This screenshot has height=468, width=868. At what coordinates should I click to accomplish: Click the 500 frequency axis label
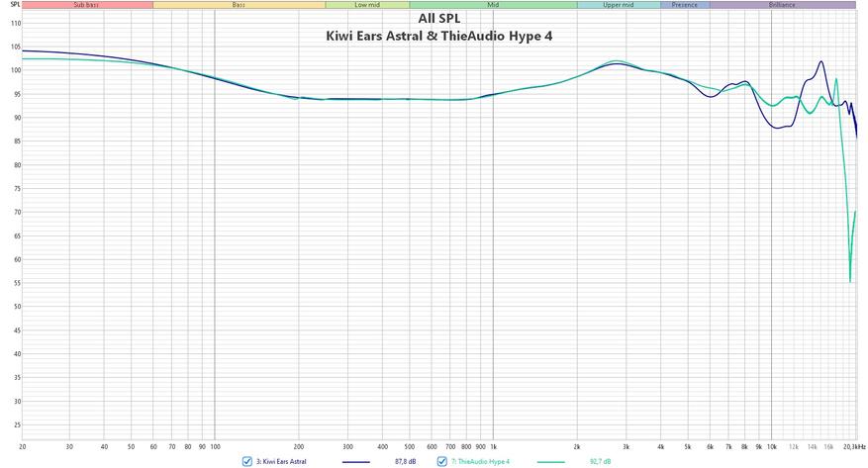point(410,447)
